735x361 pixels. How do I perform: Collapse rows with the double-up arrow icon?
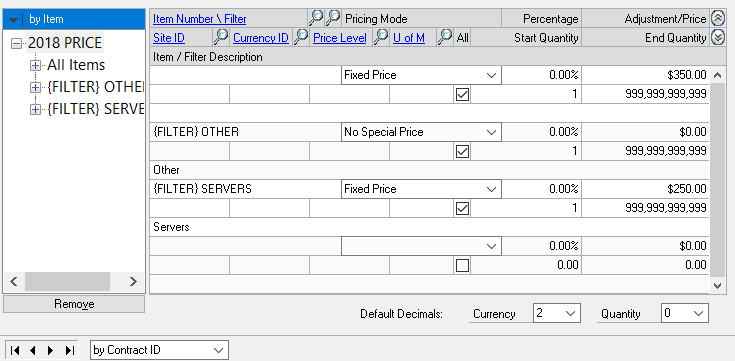pyautogui.click(x=718, y=19)
